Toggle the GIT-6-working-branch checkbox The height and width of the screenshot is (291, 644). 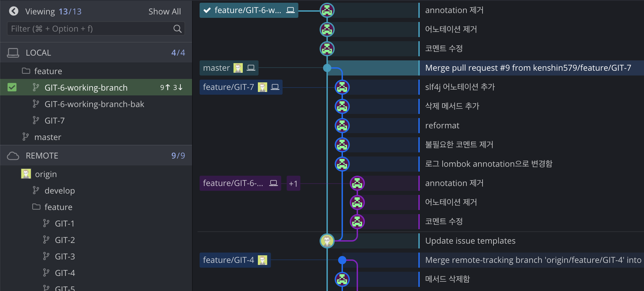point(12,88)
